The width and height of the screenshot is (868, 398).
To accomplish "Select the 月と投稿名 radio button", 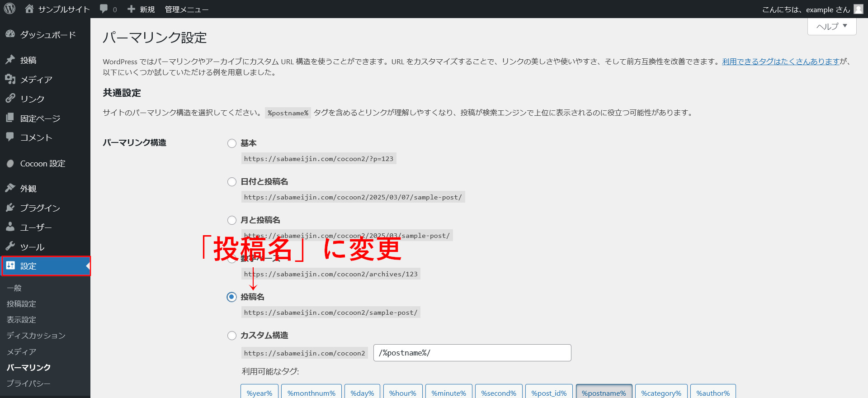I will (232, 220).
